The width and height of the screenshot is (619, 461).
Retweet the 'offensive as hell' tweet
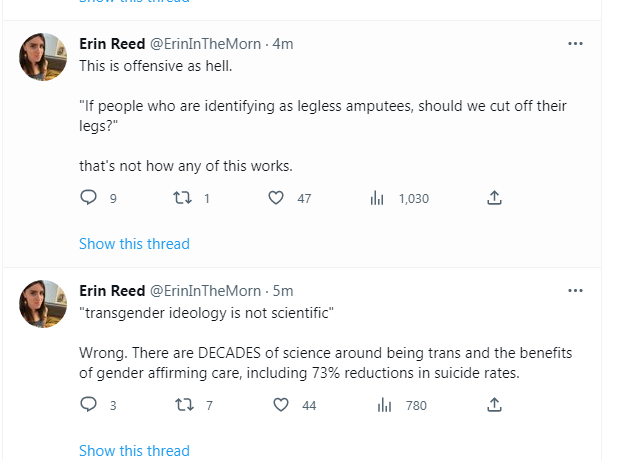[183, 198]
